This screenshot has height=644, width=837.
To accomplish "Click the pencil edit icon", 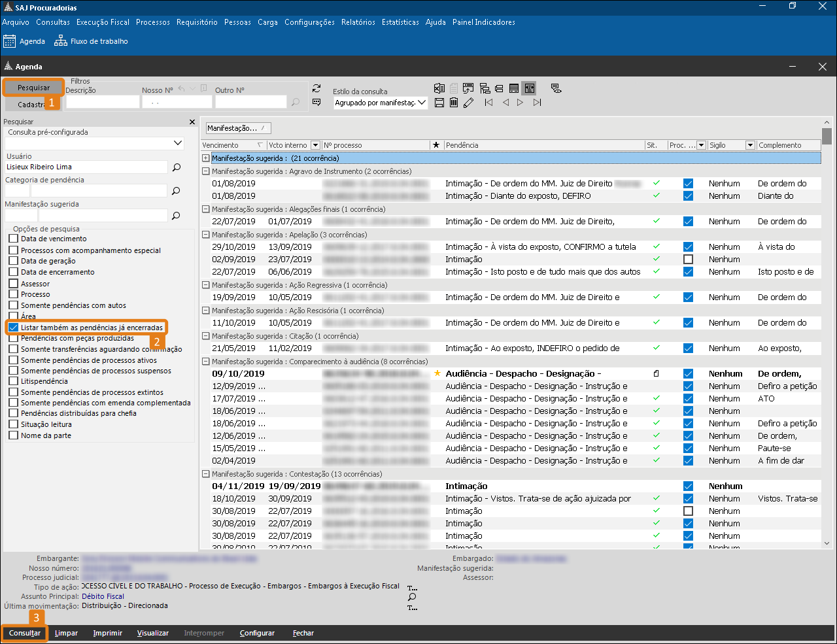I will [468, 103].
